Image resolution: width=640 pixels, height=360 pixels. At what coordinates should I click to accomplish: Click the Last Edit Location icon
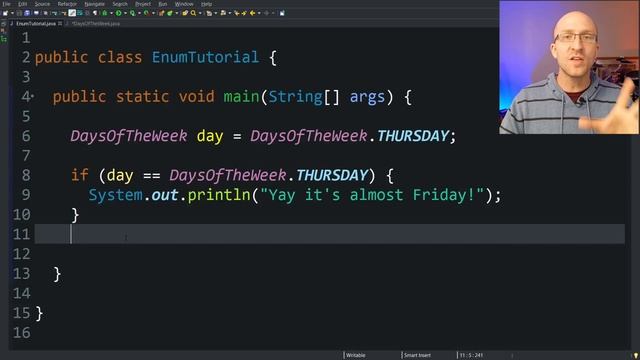(x=237, y=13)
